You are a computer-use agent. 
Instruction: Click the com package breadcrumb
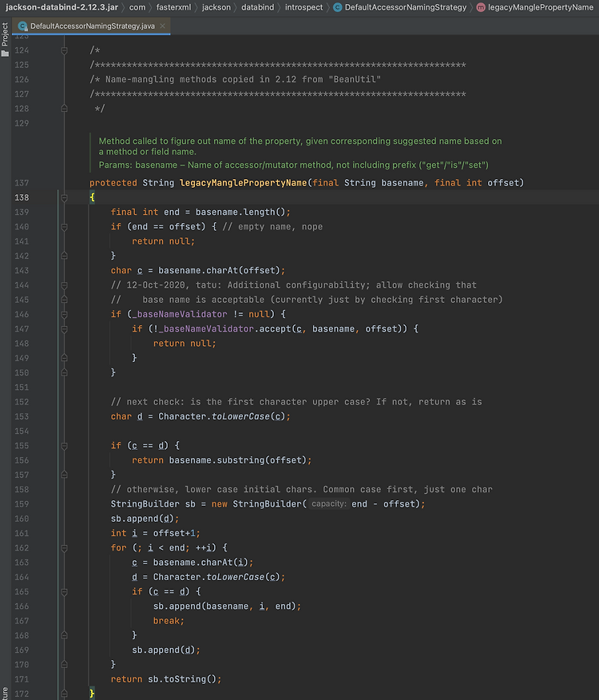coord(137,7)
